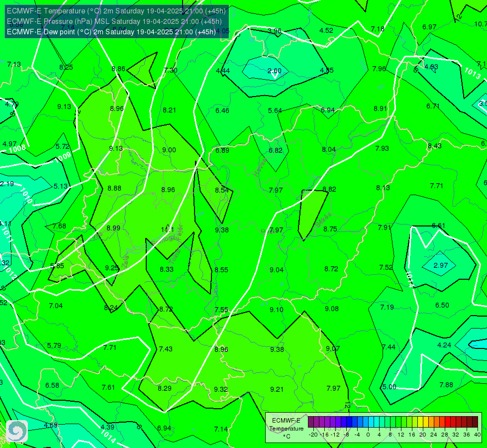Click the ECMWF-E Pressure MSL layer label
Viewport: 487px width, 448px height.
[114, 21]
